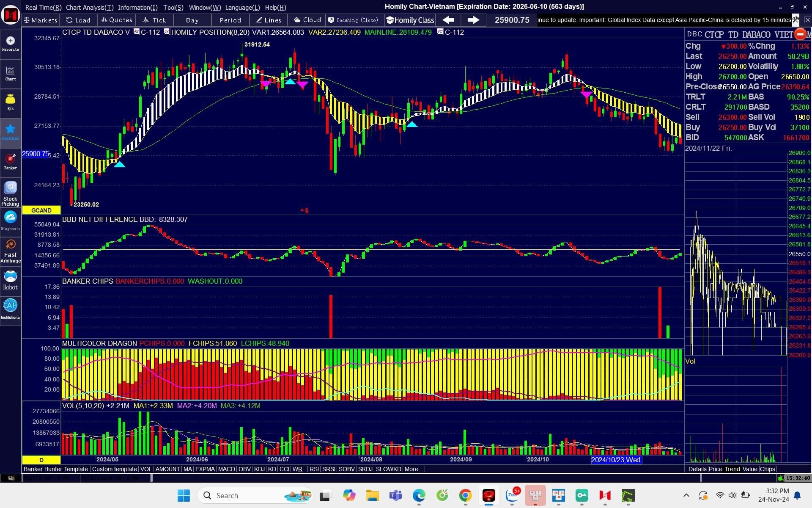Open Quotes from the toolbar

click(x=117, y=20)
